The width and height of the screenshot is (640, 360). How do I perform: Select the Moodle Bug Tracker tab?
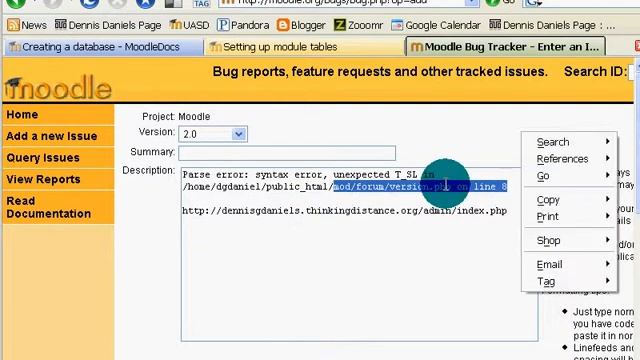pos(505,47)
